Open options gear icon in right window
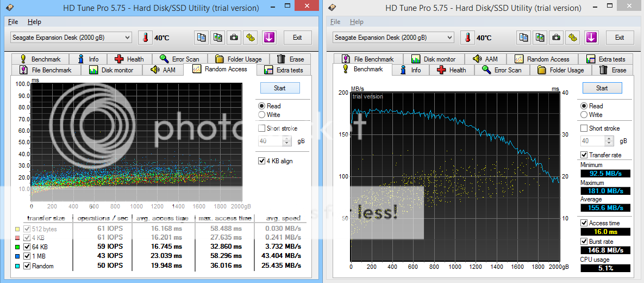This screenshot has height=283, width=644. point(573,38)
